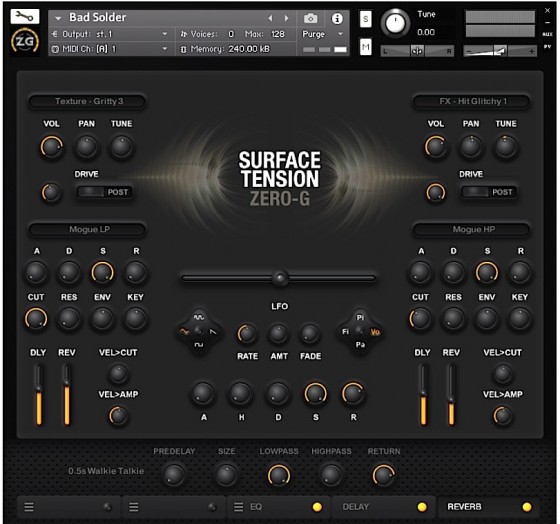Click the camera snapshot icon
Viewport: 560px width, 524px height.
click(310, 18)
